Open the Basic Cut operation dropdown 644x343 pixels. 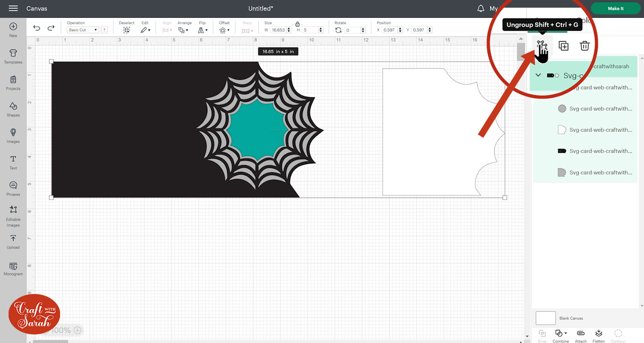coord(82,30)
